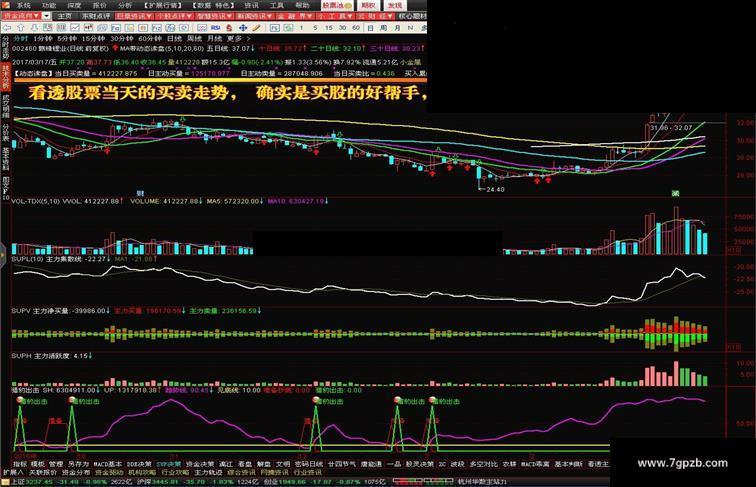Open the 帮助 menu

point(302,5)
